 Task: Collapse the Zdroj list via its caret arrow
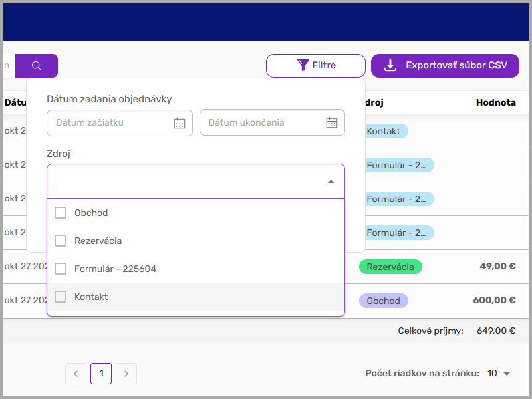click(x=331, y=181)
